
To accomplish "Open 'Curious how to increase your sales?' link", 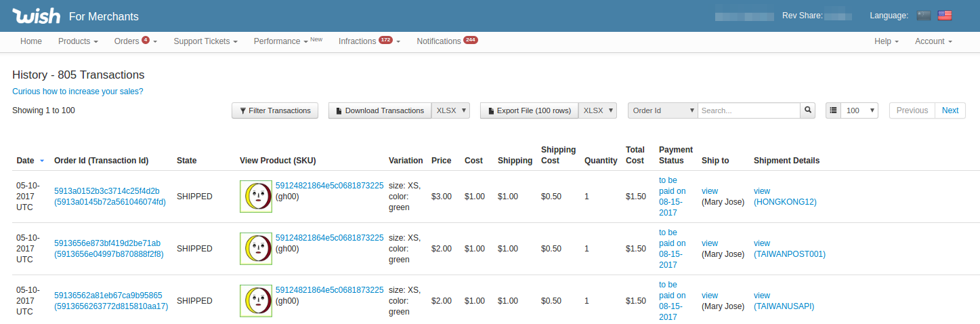I will [x=78, y=92].
